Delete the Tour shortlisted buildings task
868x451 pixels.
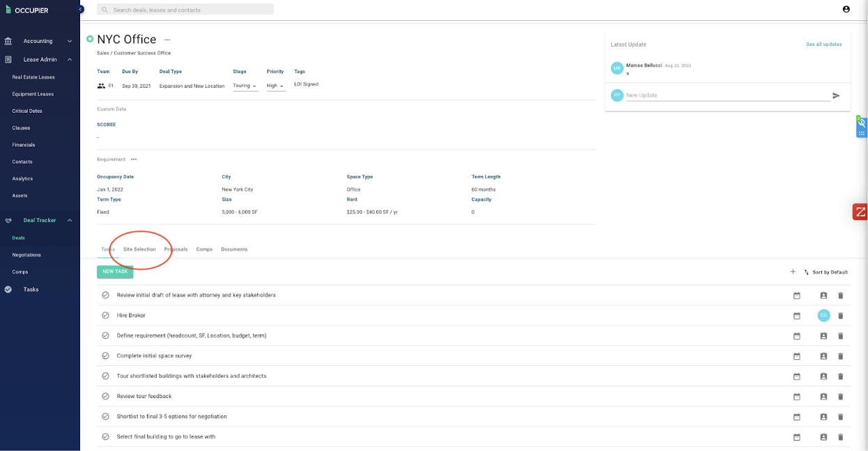(840, 376)
